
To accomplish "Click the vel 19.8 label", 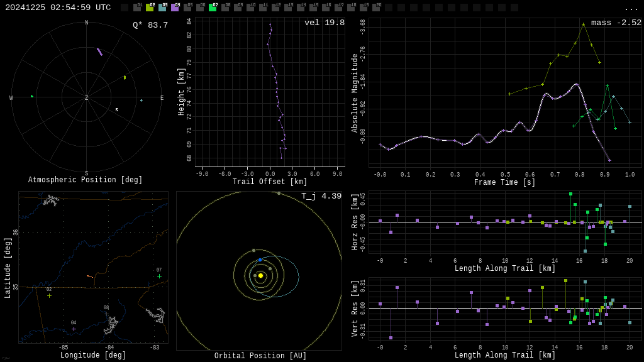I will pyautogui.click(x=324, y=23).
